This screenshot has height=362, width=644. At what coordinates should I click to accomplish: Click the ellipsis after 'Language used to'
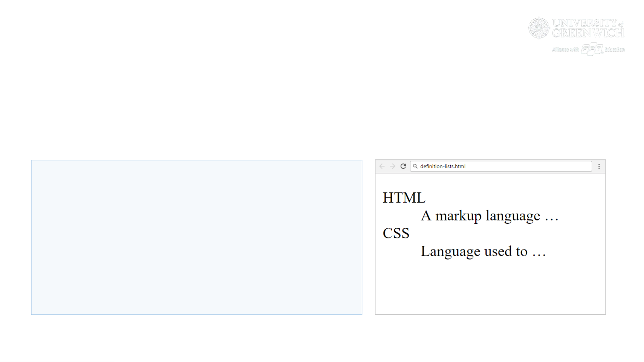coord(539,254)
